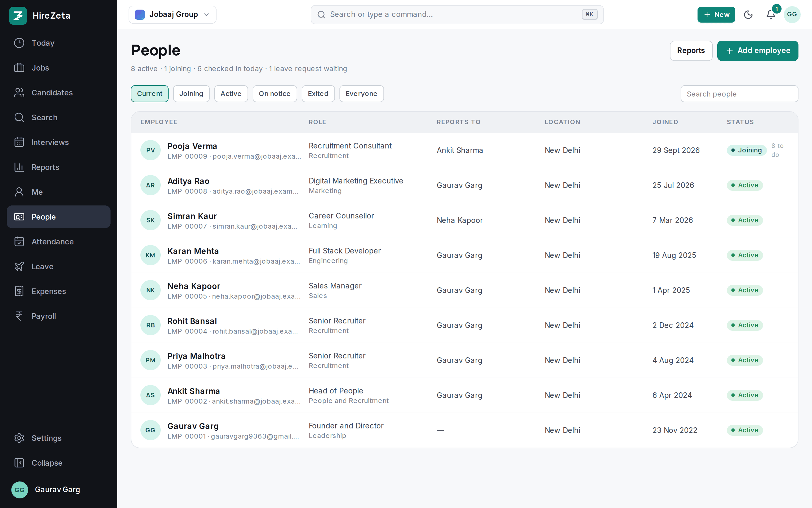Screen dimensions: 812x508
Task: Click the Search people input field
Action: (739, 94)
